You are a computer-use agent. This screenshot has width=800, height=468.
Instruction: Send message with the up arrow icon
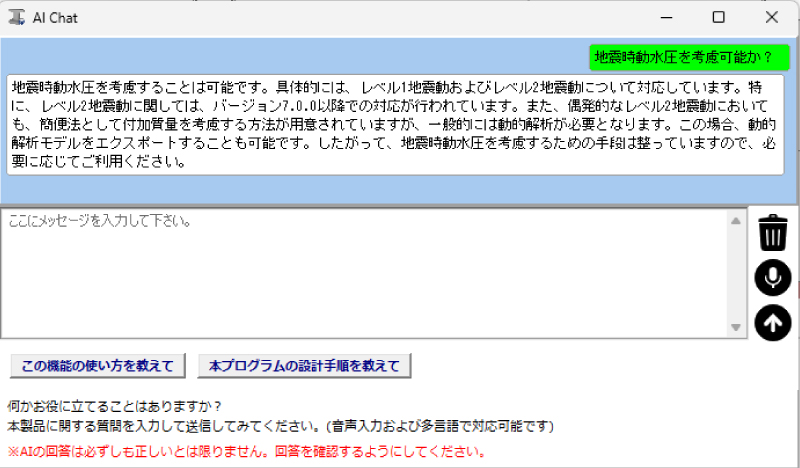click(x=773, y=323)
